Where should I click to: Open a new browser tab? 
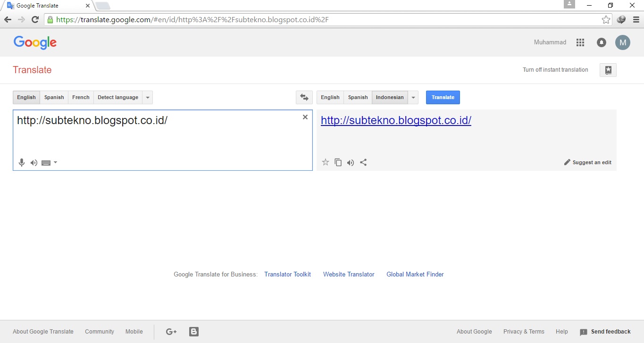pyautogui.click(x=103, y=6)
